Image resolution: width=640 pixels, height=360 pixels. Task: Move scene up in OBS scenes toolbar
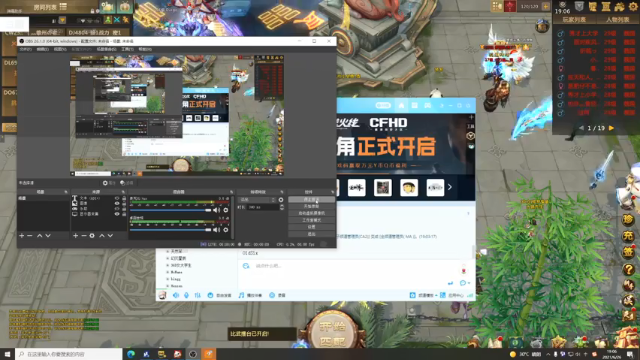(40, 236)
